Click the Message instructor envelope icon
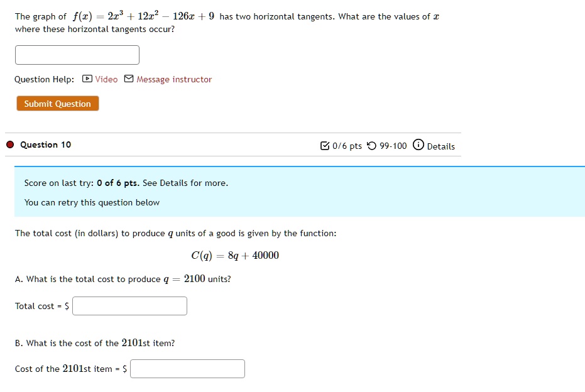Screen dimensions: 585x392 (x=129, y=79)
